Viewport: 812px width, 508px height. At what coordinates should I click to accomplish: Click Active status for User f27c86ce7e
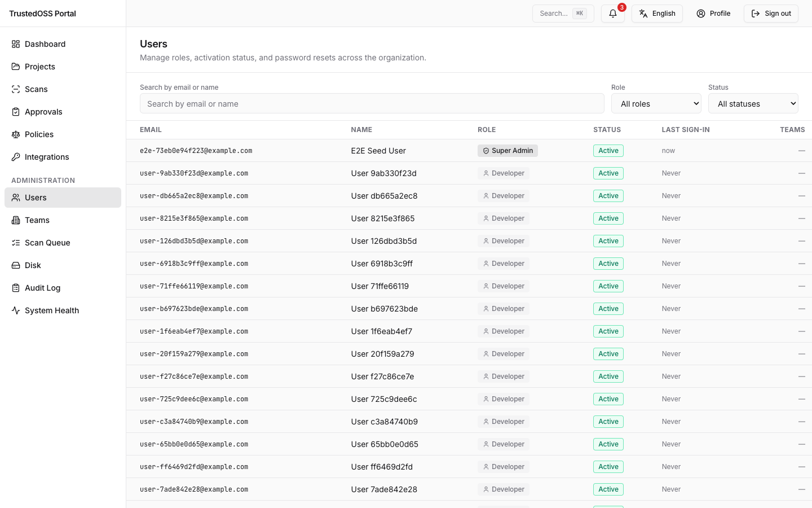point(608,376)
